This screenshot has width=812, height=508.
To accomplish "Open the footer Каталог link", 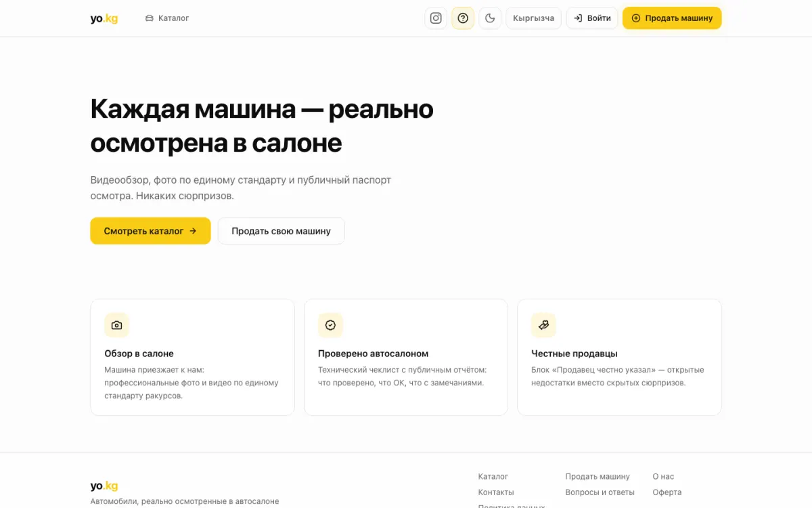I will tap(493, 476).
